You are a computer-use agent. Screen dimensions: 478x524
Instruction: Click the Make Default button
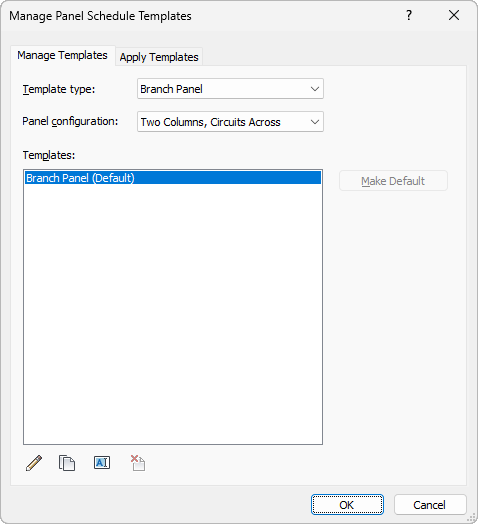tap(393, 181)
